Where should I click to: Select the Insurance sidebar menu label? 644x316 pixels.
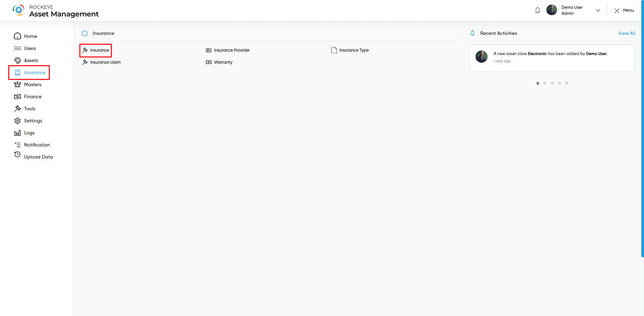[x=35, y=72]
